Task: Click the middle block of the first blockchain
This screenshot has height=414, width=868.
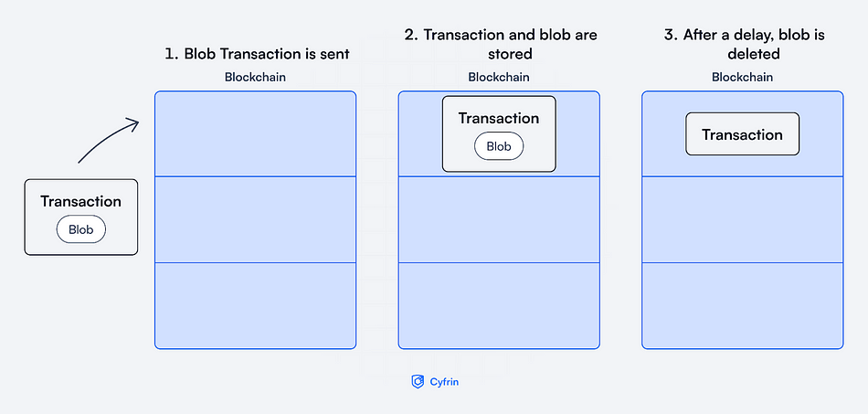Action: (255, 219)
